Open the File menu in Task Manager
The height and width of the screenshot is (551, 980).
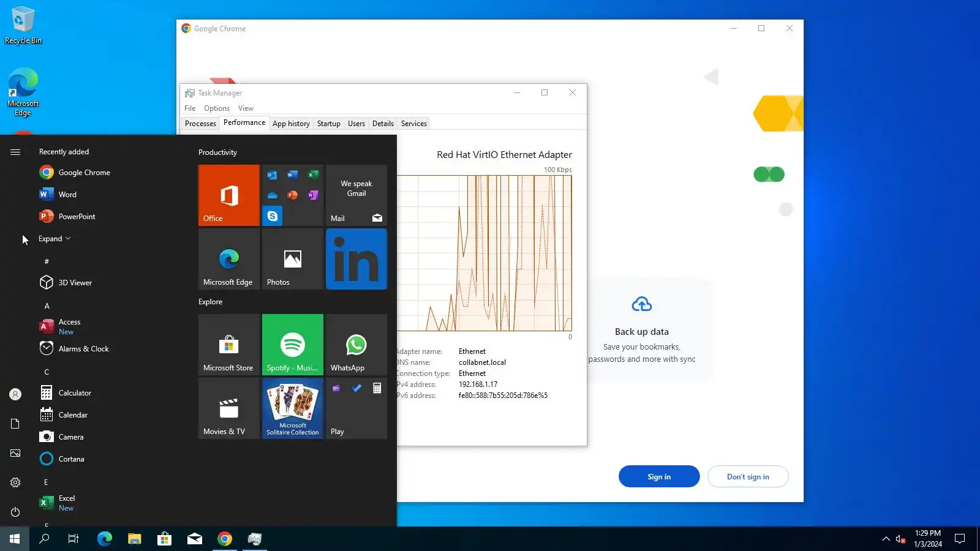(x=190, y=108)
